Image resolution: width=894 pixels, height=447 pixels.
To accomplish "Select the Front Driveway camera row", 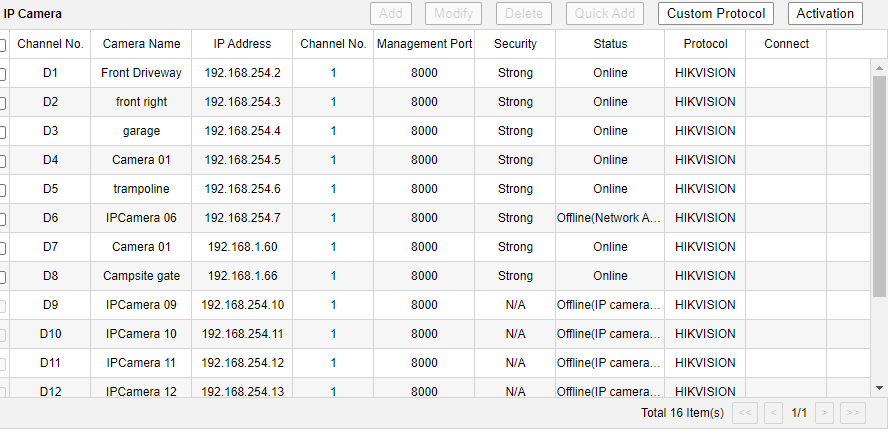I will coord(142,73).
